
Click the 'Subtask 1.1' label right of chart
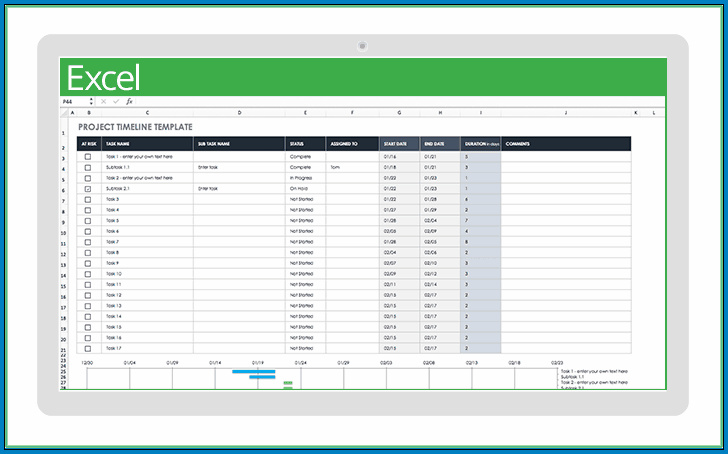572,377
